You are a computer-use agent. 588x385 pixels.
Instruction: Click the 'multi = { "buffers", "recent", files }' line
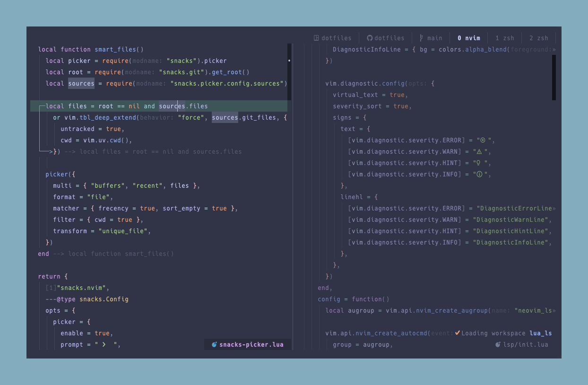[127, 185]
